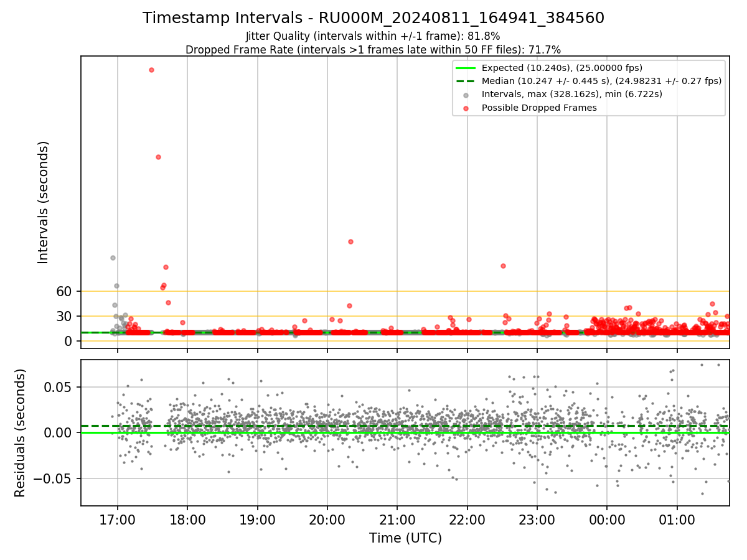This screenshot has height=560, width=747.
Task: Click the 'Time (UTC)' x-axis label
Action: click(x=405, y=538)
